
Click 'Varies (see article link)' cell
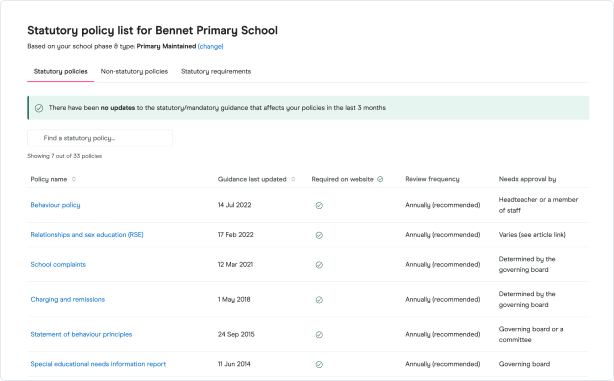tap(532, 235)
